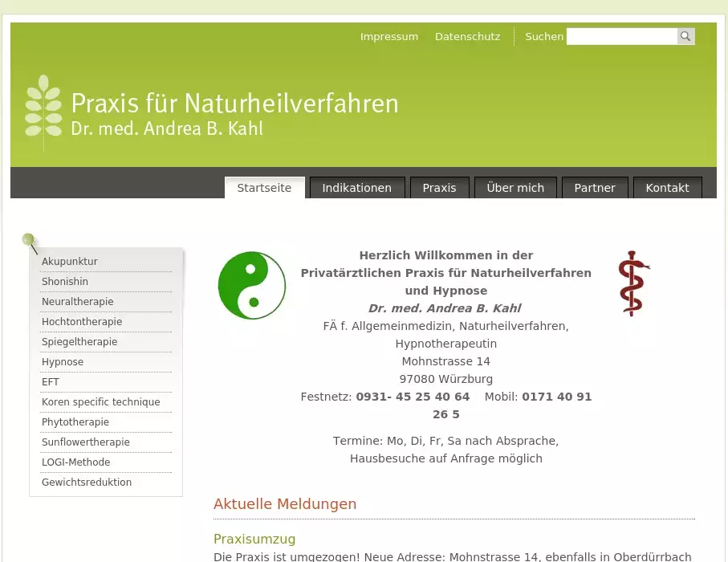Open the Impressum link

tap(388, 37)
